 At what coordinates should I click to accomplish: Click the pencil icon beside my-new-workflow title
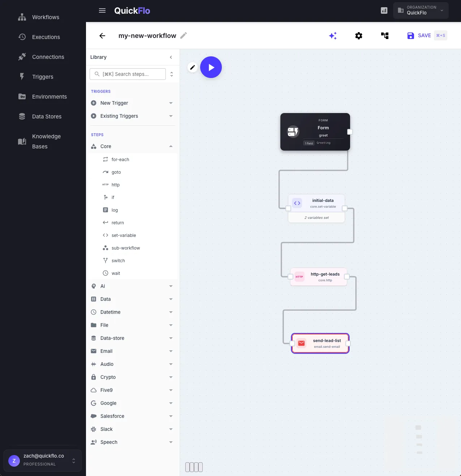click(183, 35)
